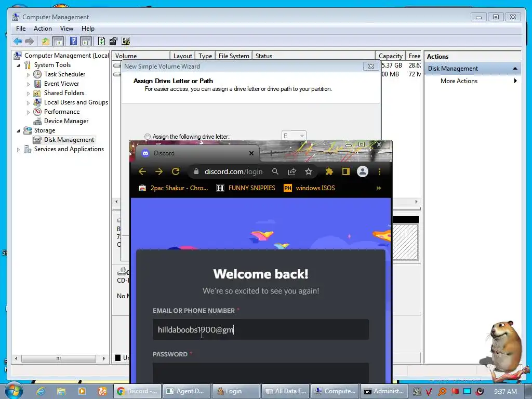Open the Action menu
Image resolution: width=532 pixels, height=399 pixels.
click(43, 29)
